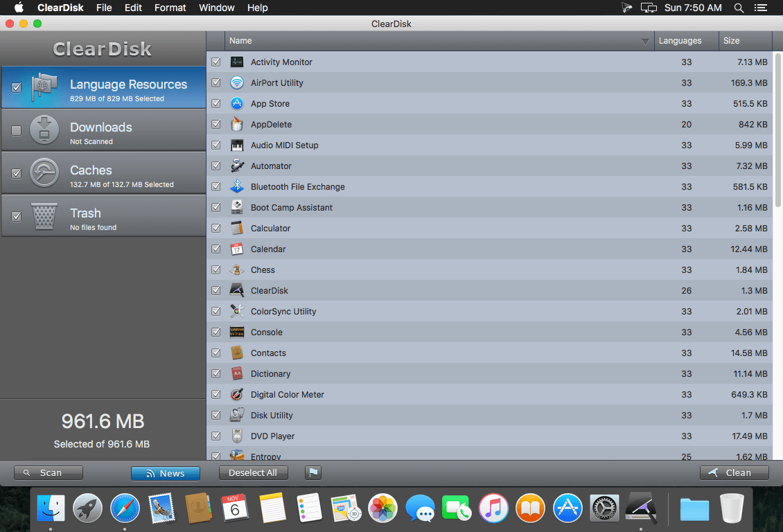Uncheck the Contacts row checkbox
Viewport: 783px width, 532px height.
click(x=216, y=353)
